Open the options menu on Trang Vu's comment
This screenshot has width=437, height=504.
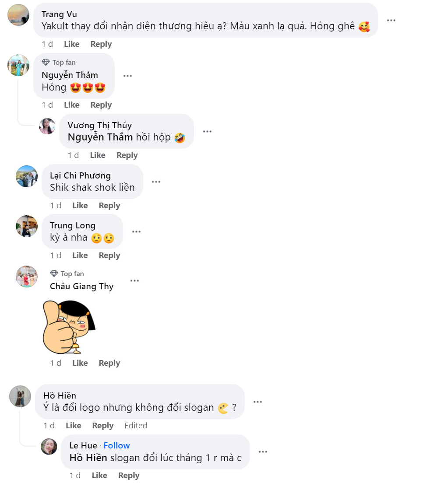pyautogui.click(x=391, y=20)
